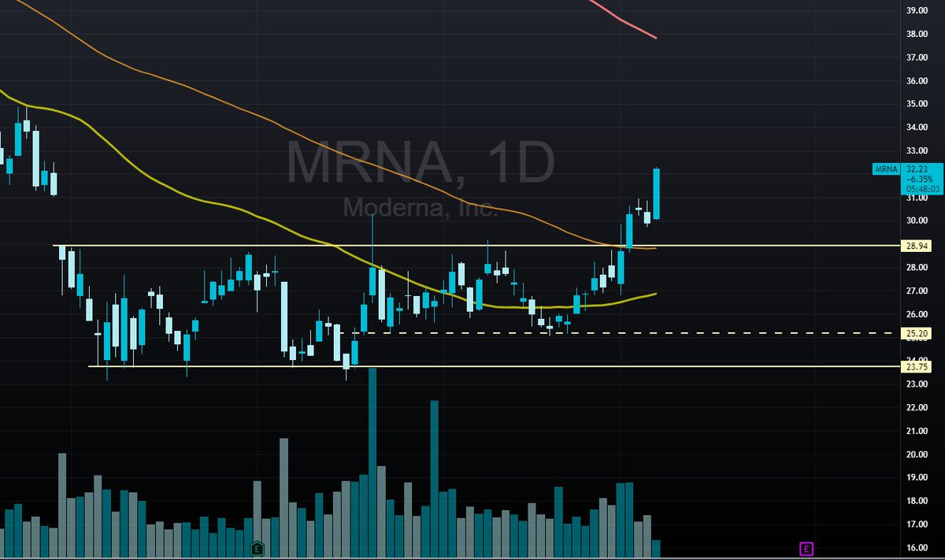This screenshot has width=945, height=560.
Task: Click the 39.00 price axis label
Action: [x=917, y=11]
